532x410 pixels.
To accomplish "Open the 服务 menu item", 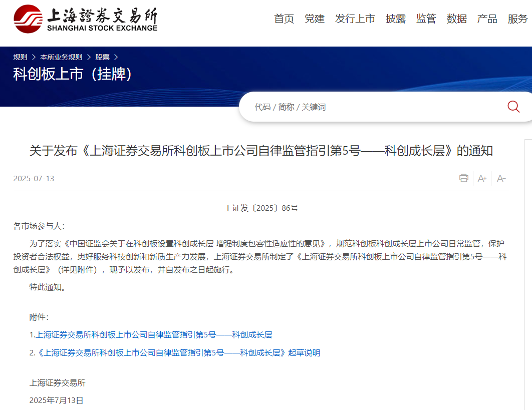I will pos(518,19).
